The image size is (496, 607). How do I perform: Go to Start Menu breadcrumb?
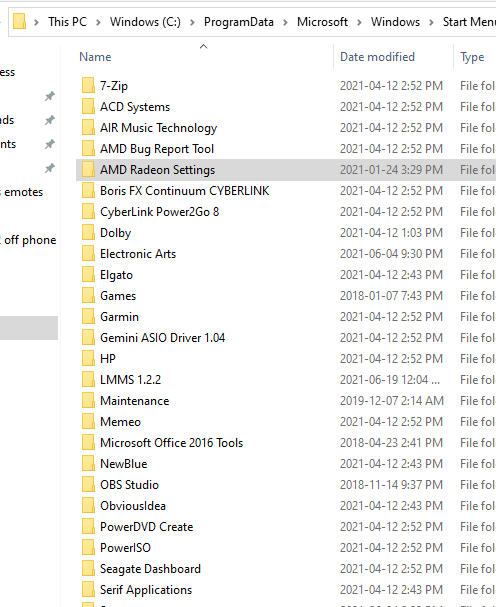(469, 22)
